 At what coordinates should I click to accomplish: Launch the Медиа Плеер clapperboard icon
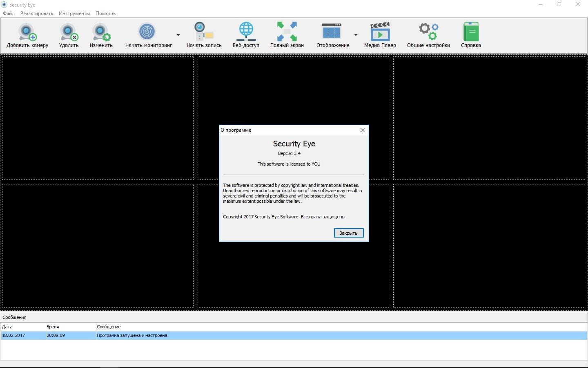pyautogui.click(x=380, y=31)
